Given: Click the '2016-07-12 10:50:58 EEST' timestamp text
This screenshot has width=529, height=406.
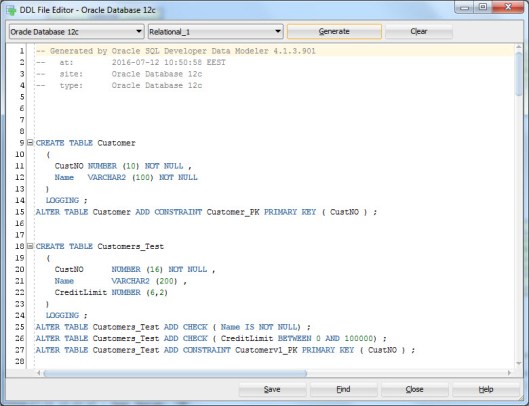Looking at the screenshot, I should point(169,62).
